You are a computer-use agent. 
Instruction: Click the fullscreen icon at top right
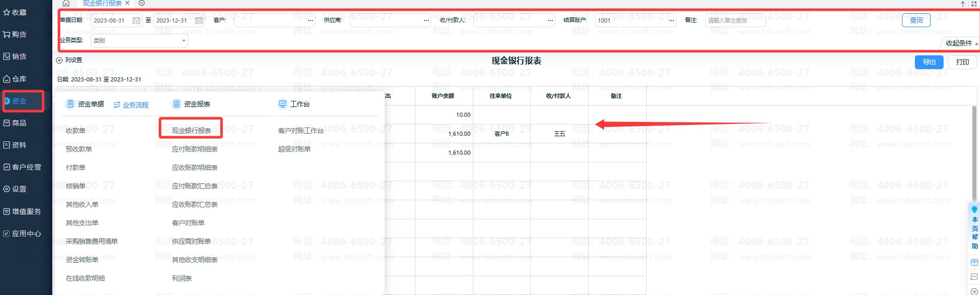(974, 4)
